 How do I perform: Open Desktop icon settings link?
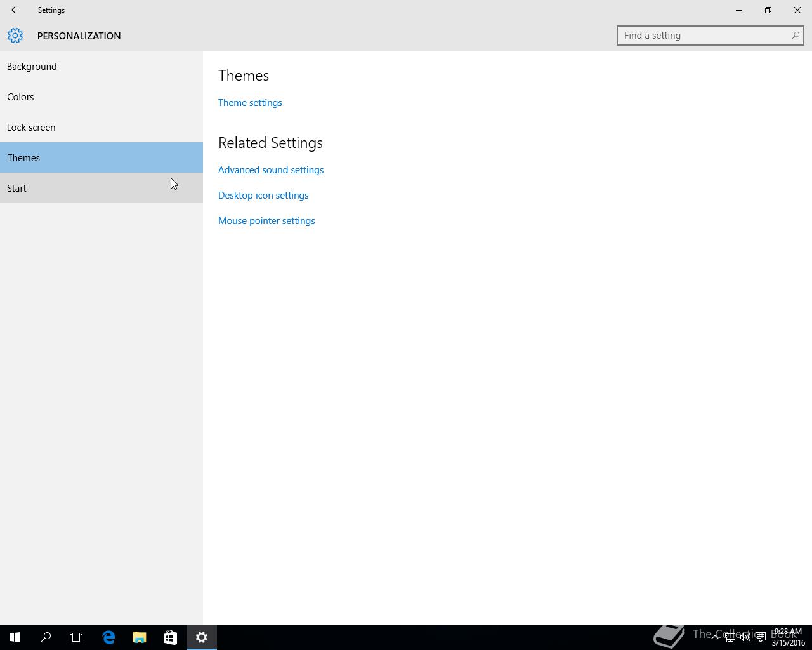click(x=263, y=196)
